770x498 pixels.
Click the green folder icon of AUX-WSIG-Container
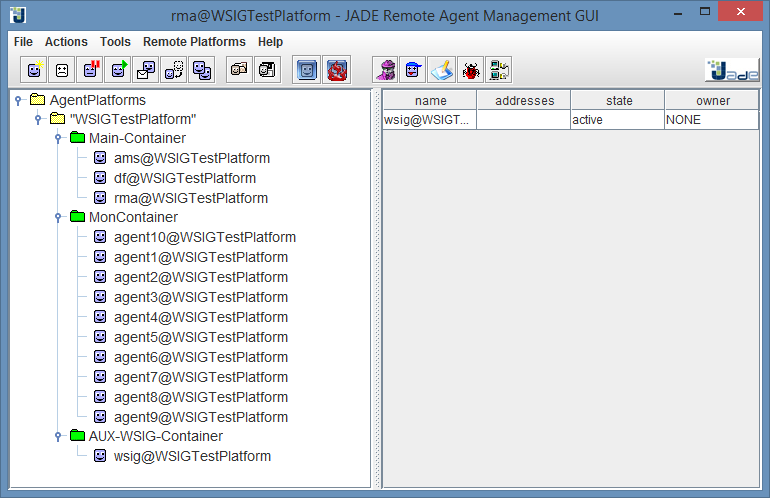pyautogui.click(x=78, y=435)
